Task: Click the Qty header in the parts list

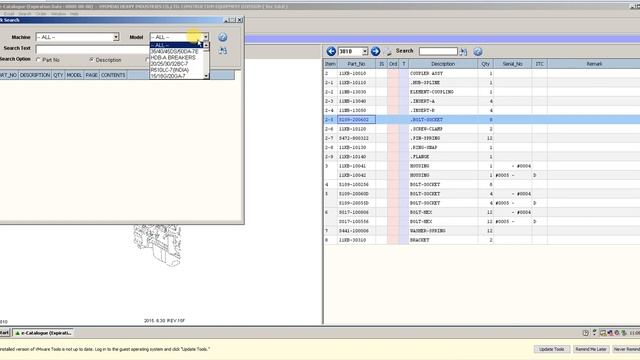Action: (485, 64)
